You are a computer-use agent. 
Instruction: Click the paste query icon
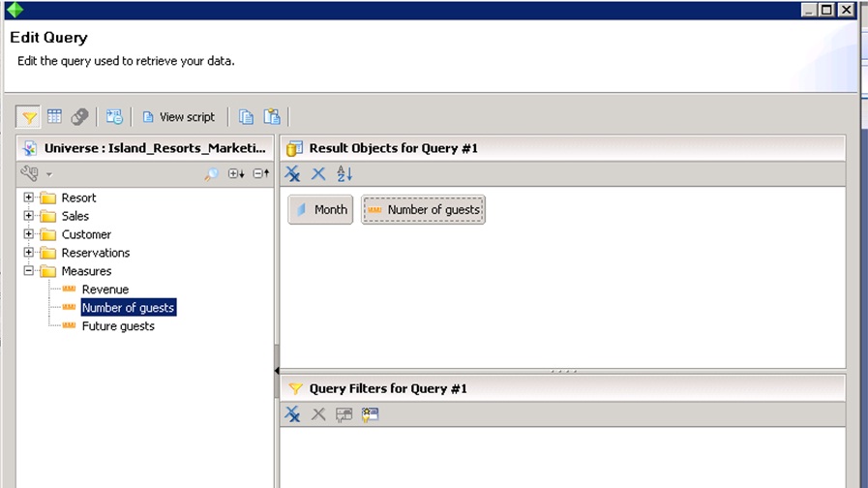click(x=272, y=116)
